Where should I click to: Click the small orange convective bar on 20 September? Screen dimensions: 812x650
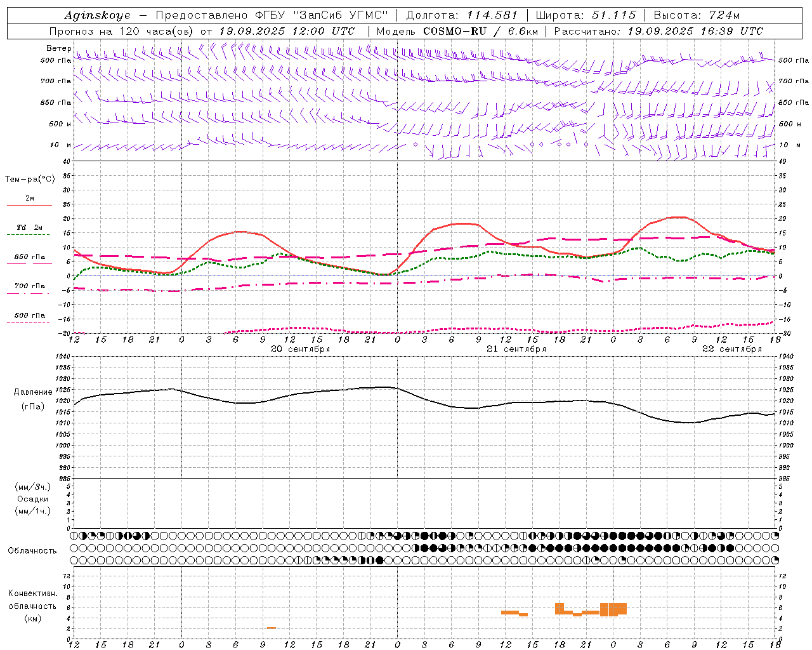(271, 628)
